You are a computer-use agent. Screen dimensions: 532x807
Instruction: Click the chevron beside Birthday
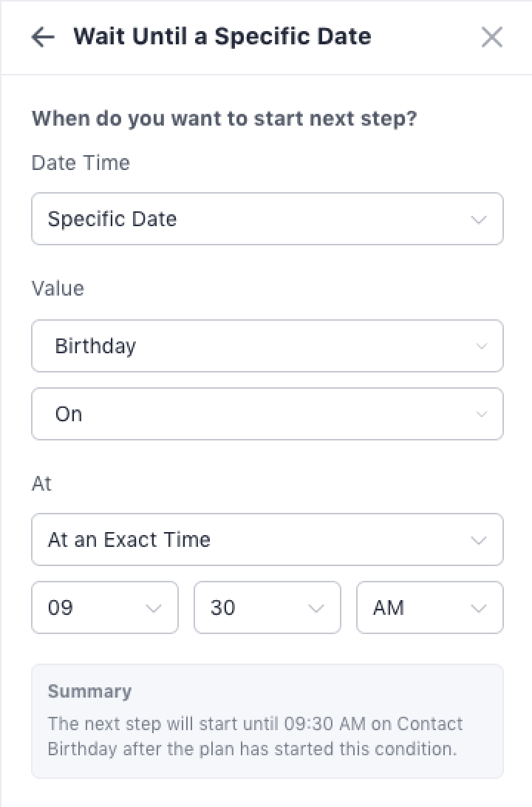(x=482, y=346)
